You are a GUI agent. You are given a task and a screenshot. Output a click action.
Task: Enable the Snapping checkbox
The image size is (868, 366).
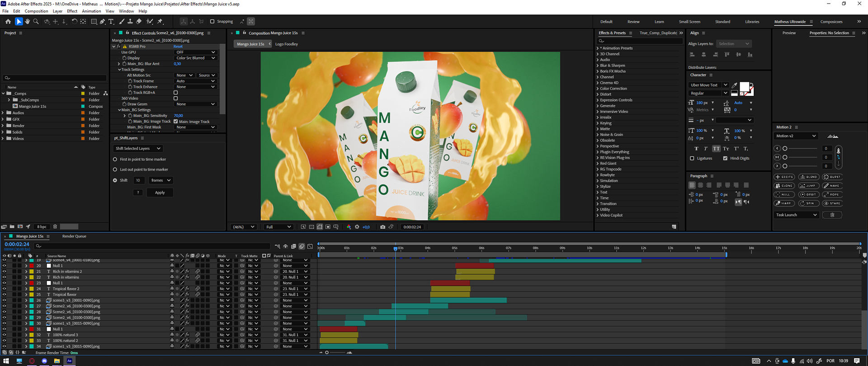point(212,21)
